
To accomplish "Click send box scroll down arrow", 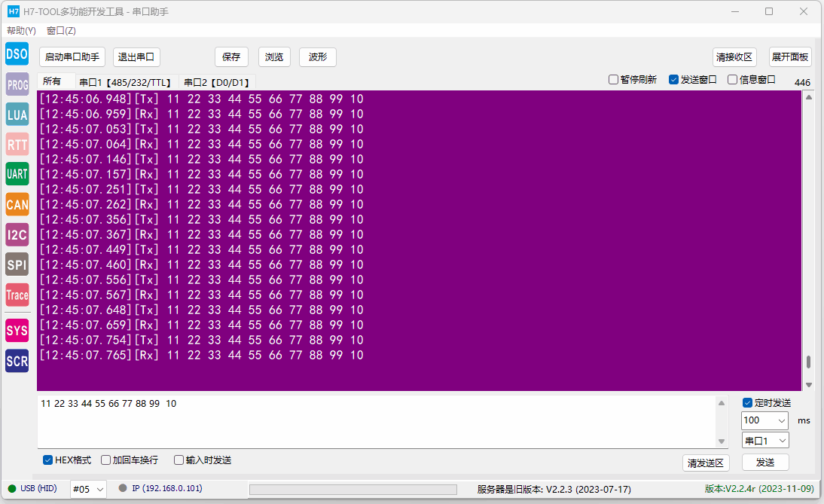I will point(722,441).
